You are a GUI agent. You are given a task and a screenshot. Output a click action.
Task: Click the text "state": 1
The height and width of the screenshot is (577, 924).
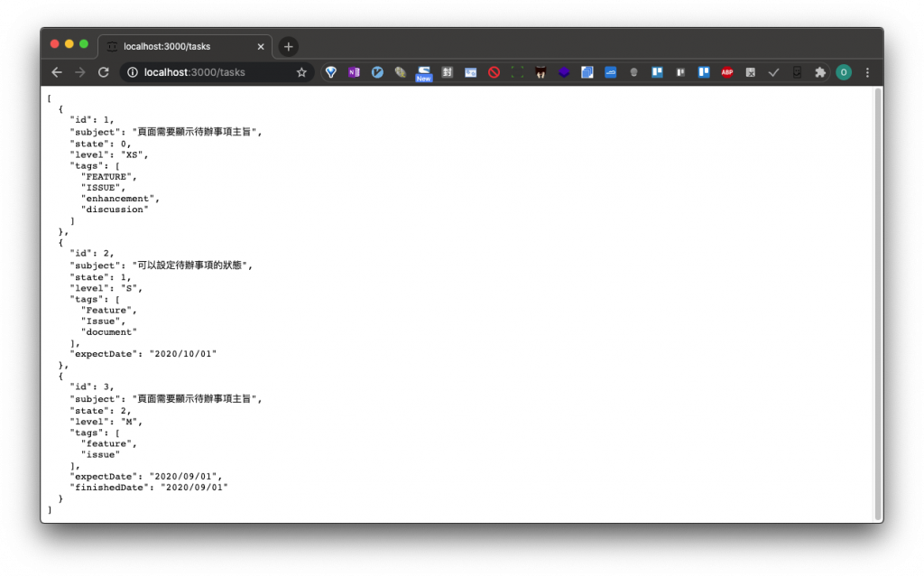point(101,276)
